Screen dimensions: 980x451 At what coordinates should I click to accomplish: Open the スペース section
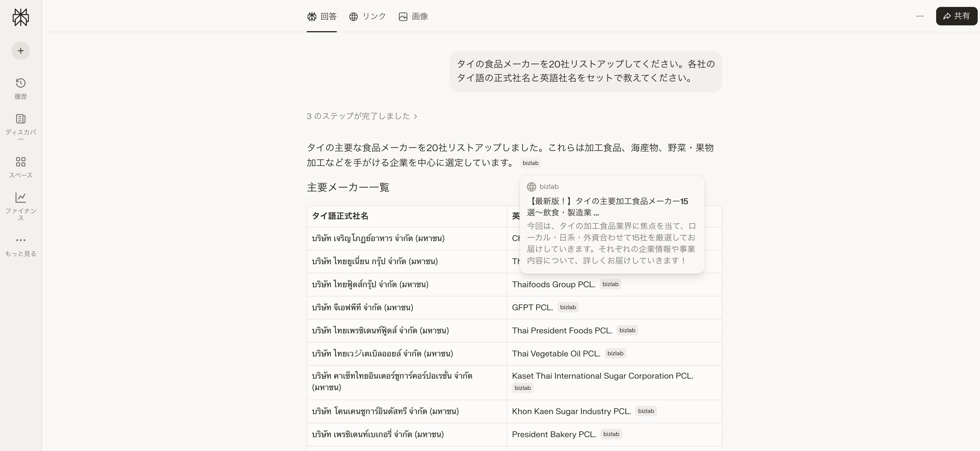click(x=20, y=167)
